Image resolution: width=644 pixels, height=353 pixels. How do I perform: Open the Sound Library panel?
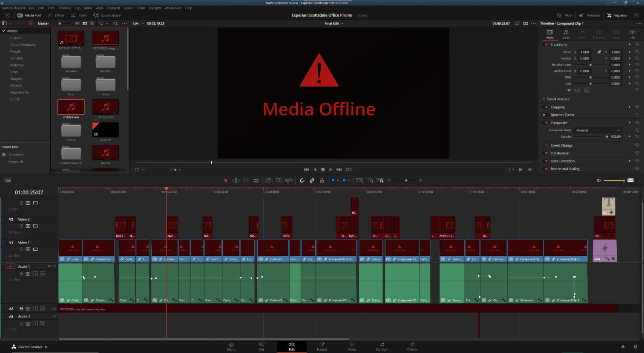point(107,15)
